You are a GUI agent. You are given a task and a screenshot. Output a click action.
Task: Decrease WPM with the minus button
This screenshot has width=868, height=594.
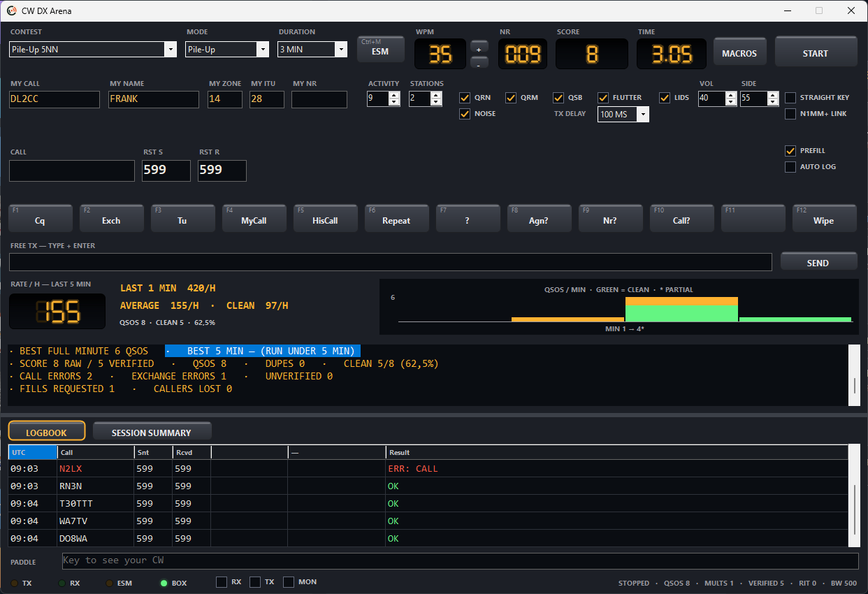[479, 64]
